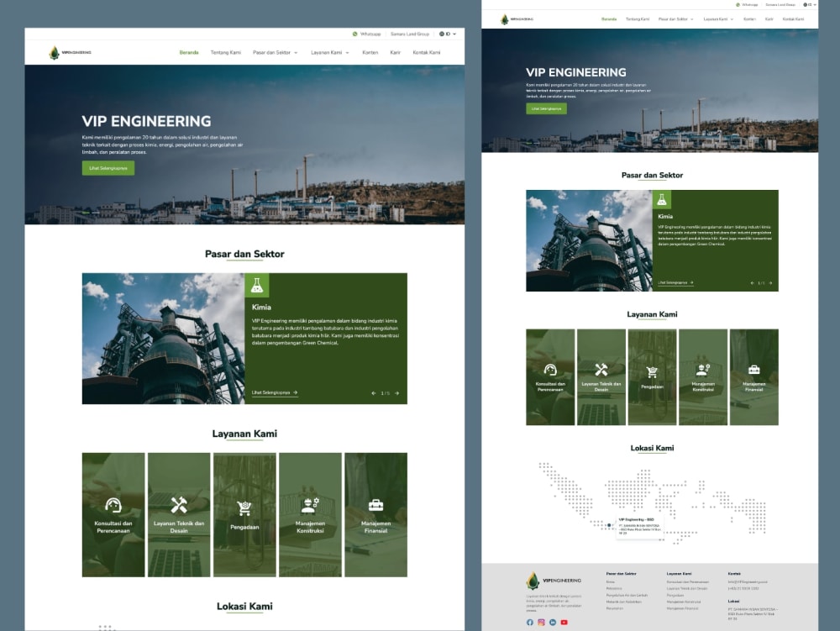
Task: Click worker icon on left Manajemen Konstruksi tile
Action: point(310,505)
